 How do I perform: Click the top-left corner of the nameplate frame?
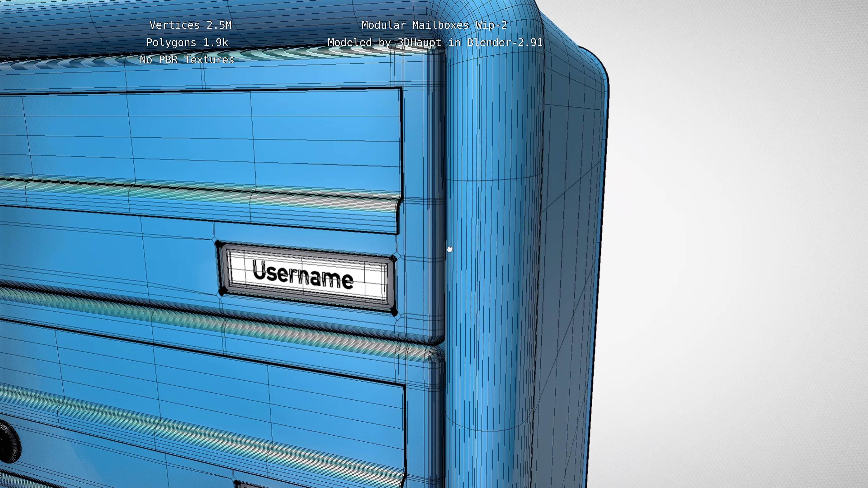point(218,244)
